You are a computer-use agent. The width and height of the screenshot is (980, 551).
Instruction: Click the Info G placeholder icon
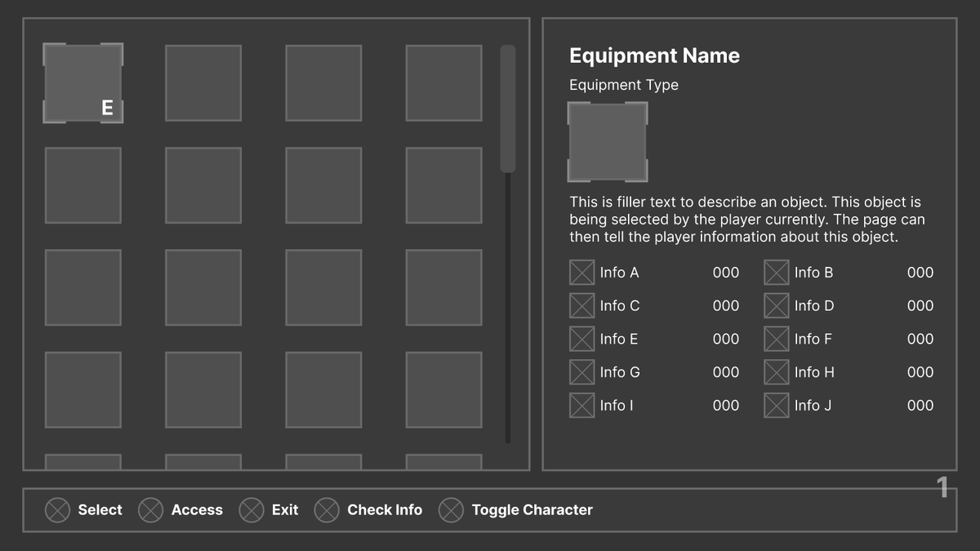tap(581, 372)
